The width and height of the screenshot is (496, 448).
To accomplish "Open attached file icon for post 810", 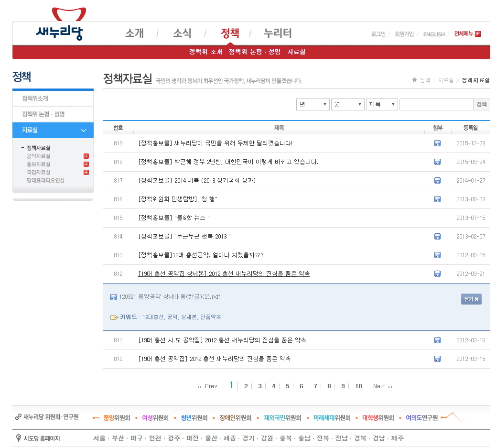I will (437, 359).
